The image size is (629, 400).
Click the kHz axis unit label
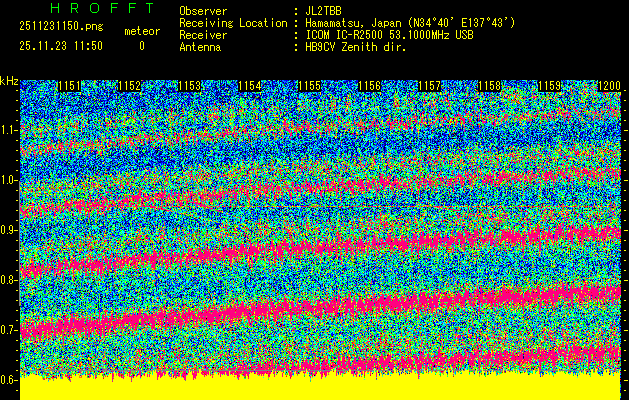point(9,81)
